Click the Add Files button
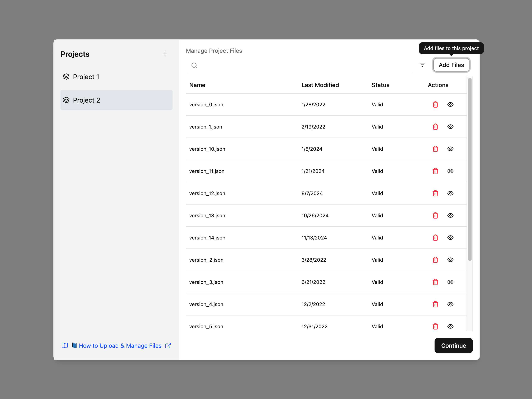The width and height of the screenshot is (532, 399). coord(451,65)
